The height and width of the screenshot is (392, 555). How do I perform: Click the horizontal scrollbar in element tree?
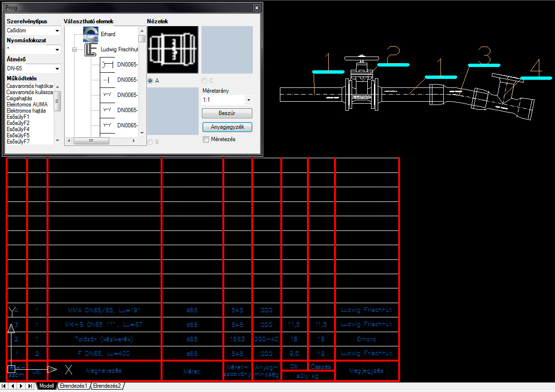pos(91,141)
